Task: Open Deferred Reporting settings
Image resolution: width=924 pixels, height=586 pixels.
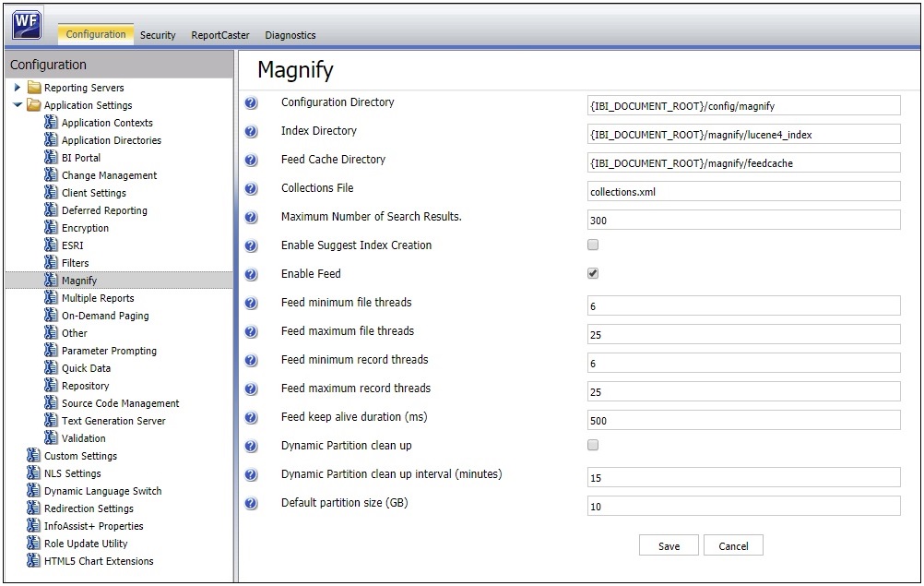Action: [104, 210]
